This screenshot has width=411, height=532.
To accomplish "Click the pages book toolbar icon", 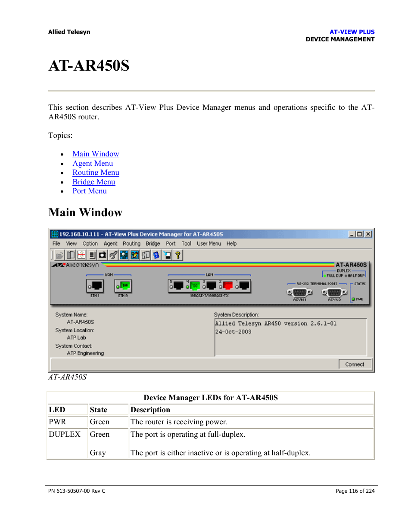I will click(x=146, y=255).
